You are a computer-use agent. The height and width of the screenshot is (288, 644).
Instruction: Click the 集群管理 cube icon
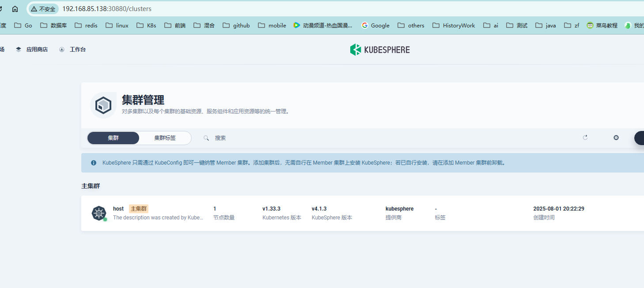click(x=103, y=105)
